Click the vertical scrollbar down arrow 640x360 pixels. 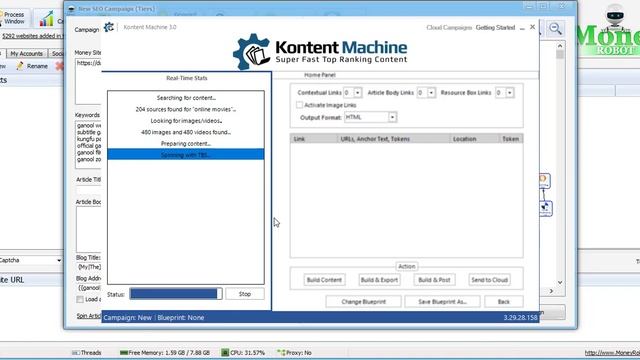pyautogui.click(x=560, y=282)
